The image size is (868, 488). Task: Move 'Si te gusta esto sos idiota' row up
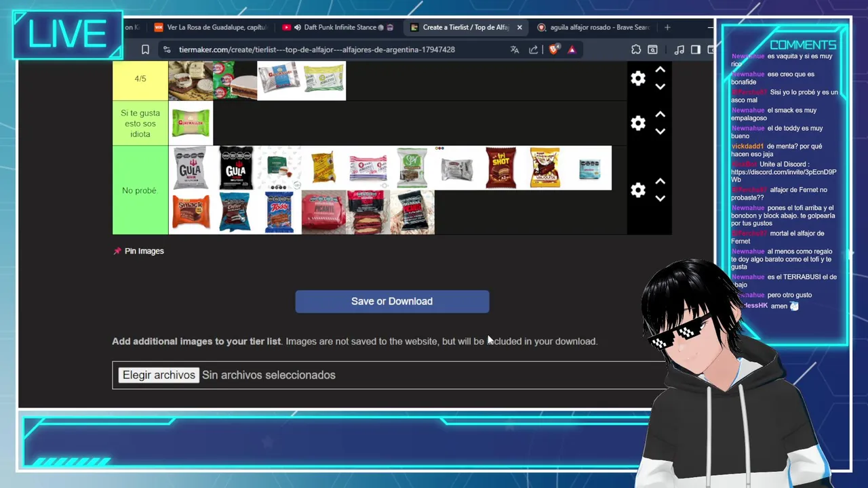[660, 115]
